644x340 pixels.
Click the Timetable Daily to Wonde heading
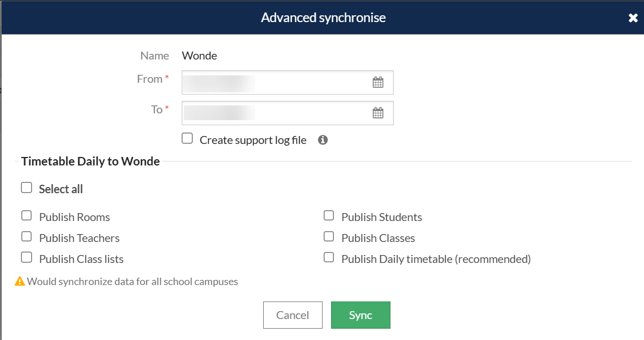click(x=91, y=161)
